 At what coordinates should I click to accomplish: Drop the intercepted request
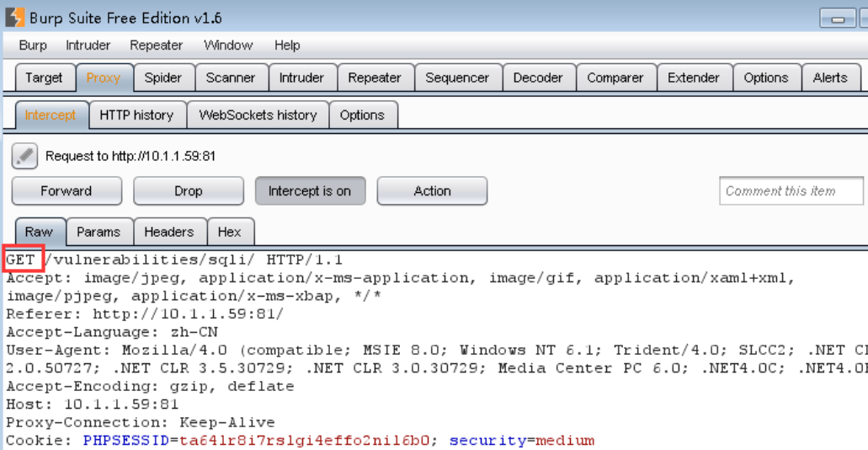tap(189, 191)
